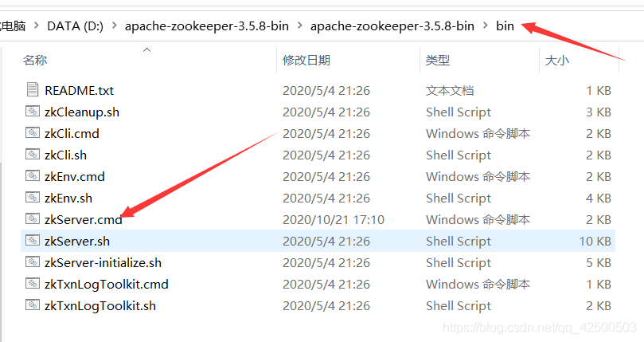The width and height of the screenshot is (644, 342).
Task: Navigate to DATA (D:) in the address bar
Action: (75, 26)
